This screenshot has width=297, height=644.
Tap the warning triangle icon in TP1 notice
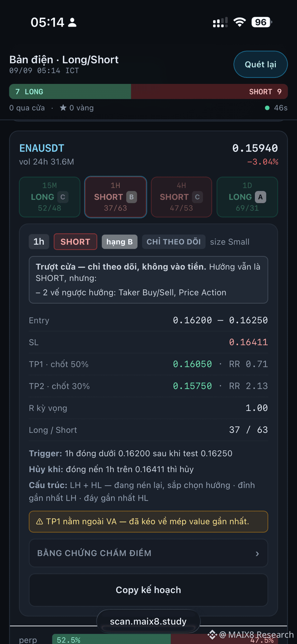coord(39,522)
